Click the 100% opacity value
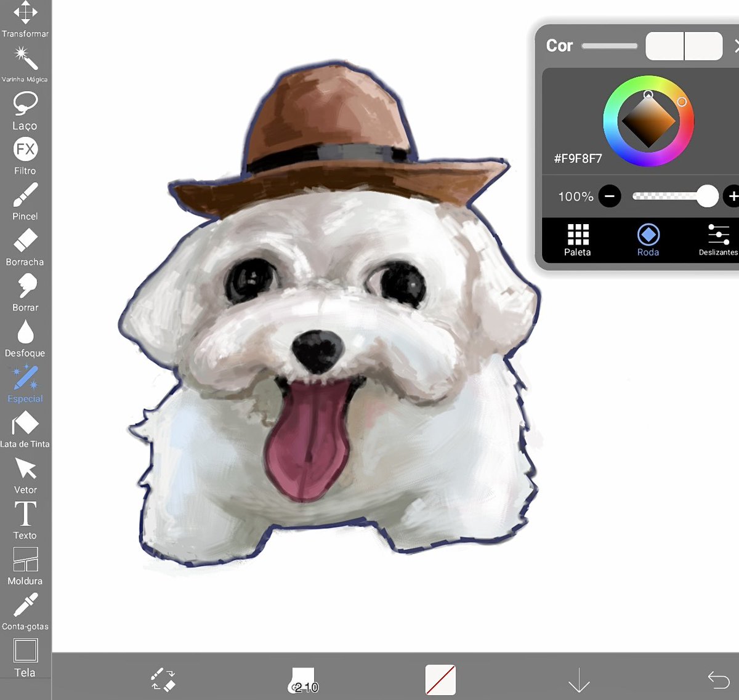 [576, 196]
